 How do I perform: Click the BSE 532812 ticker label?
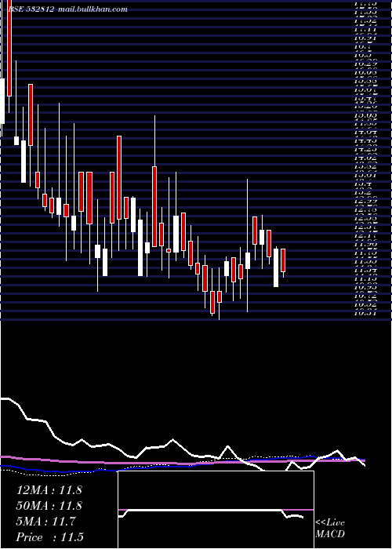tap(31, 9)
